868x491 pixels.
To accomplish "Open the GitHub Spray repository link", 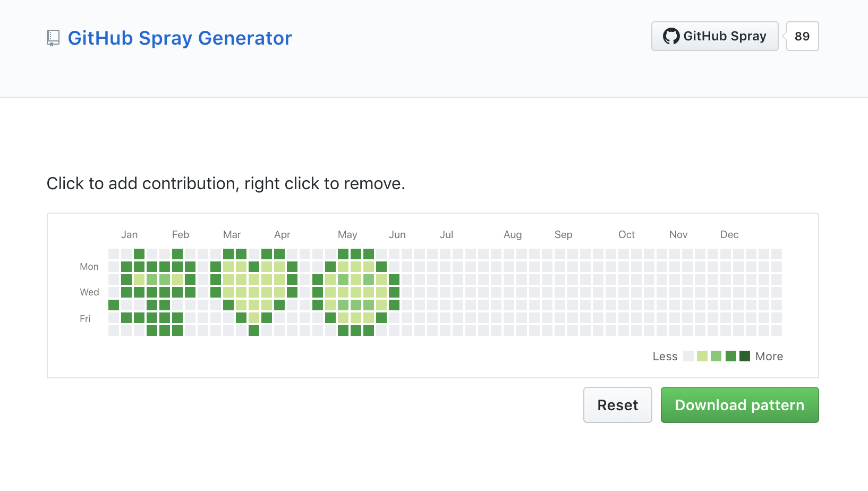I will pyautogui.click(x=714, y=36).
